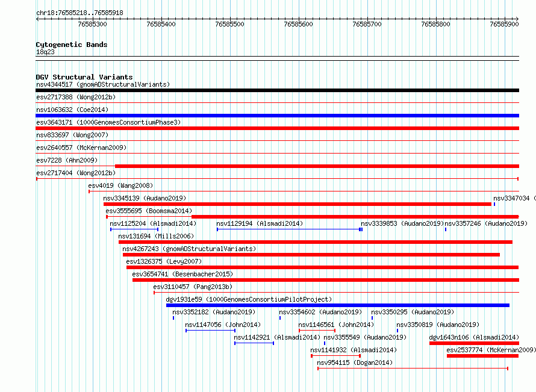Screen dimensions: 536x392
Task: Open variant esv2640557 (McKernan2009)
Action: tap(81, 148)
